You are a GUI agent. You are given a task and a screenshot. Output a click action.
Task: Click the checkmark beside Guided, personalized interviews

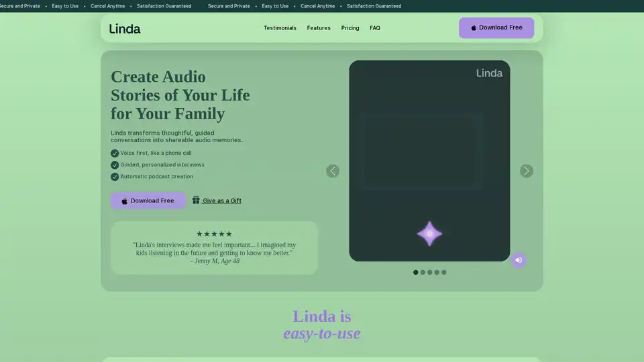point(115,165)
